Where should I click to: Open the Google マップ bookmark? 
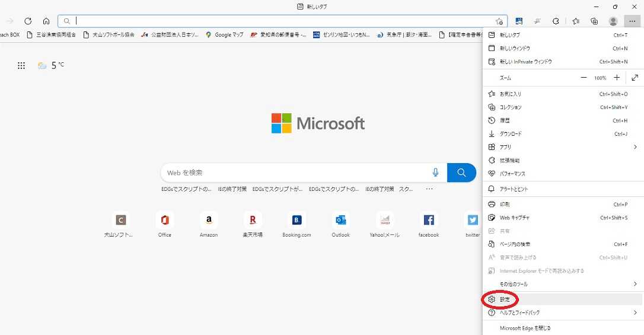(225, 35)
